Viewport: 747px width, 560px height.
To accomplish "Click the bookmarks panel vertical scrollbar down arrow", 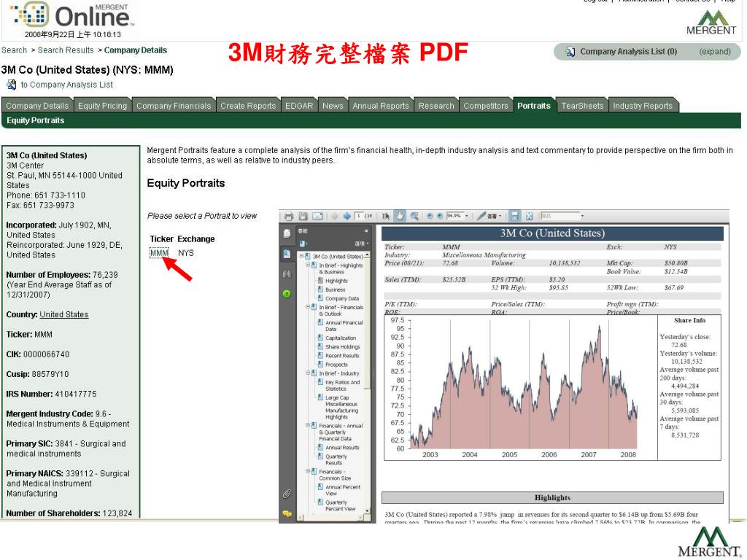I will click(x=367, y=511).
